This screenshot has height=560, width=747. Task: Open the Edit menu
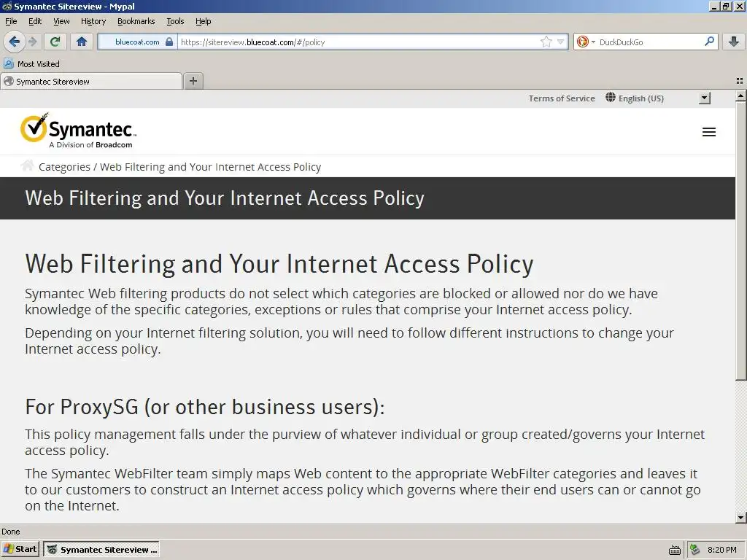35,21
